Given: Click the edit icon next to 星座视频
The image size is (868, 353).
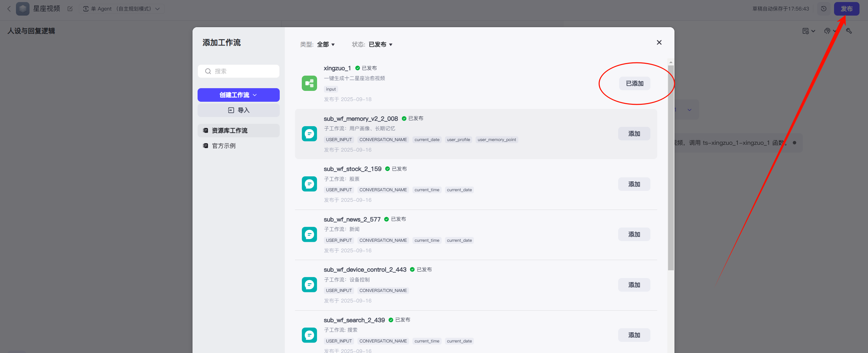Looking at the screenshot, I should pos(70,9).
